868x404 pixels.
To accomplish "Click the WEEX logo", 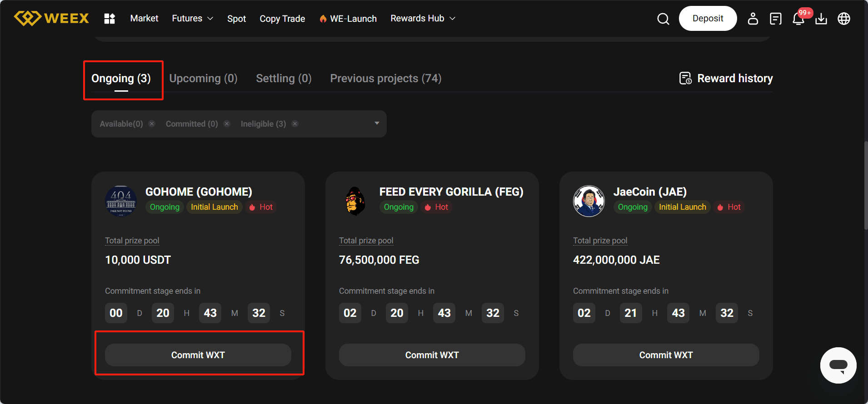I will [51, 18].
